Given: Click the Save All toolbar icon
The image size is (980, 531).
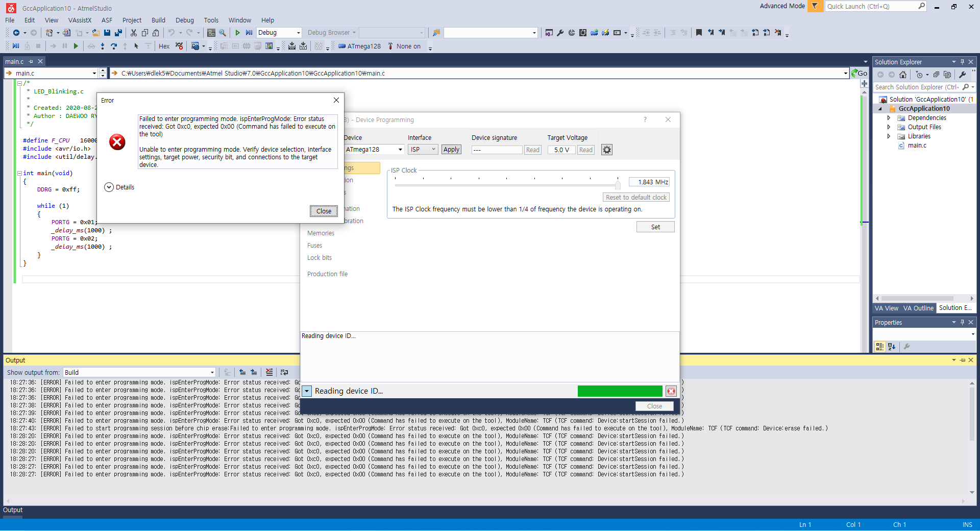Looking at the screenshot, I should [x=118, y=33].
